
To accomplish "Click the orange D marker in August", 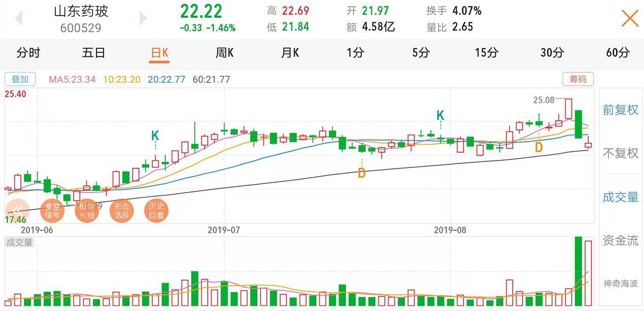I will (539, 148).
